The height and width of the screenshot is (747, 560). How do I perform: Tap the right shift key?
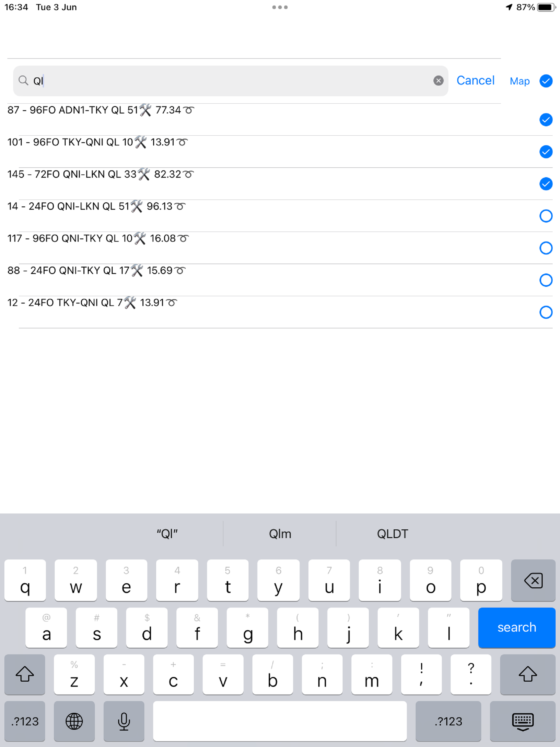tap(528, 674)
